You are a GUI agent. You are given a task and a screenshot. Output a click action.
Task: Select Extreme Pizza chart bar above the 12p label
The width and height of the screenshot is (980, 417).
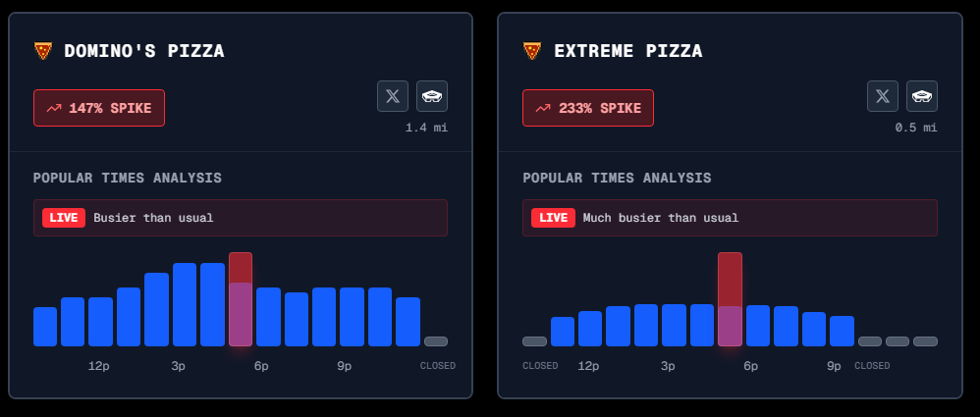click(590, 329)
